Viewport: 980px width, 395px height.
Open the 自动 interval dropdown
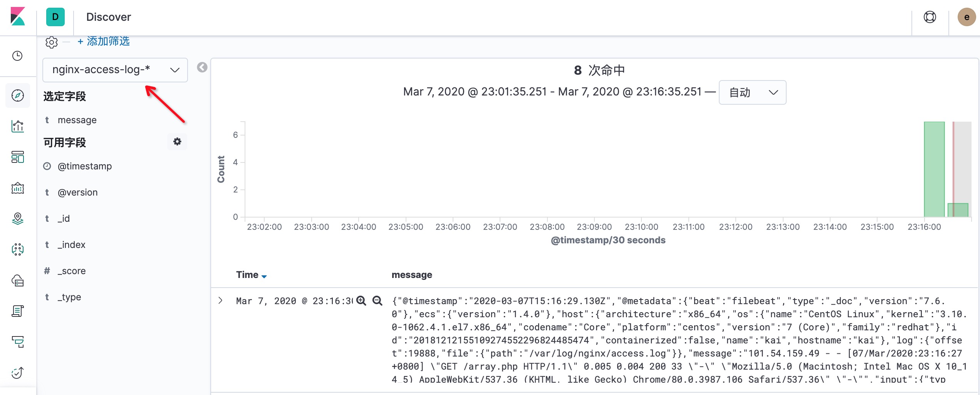point(752,92)
